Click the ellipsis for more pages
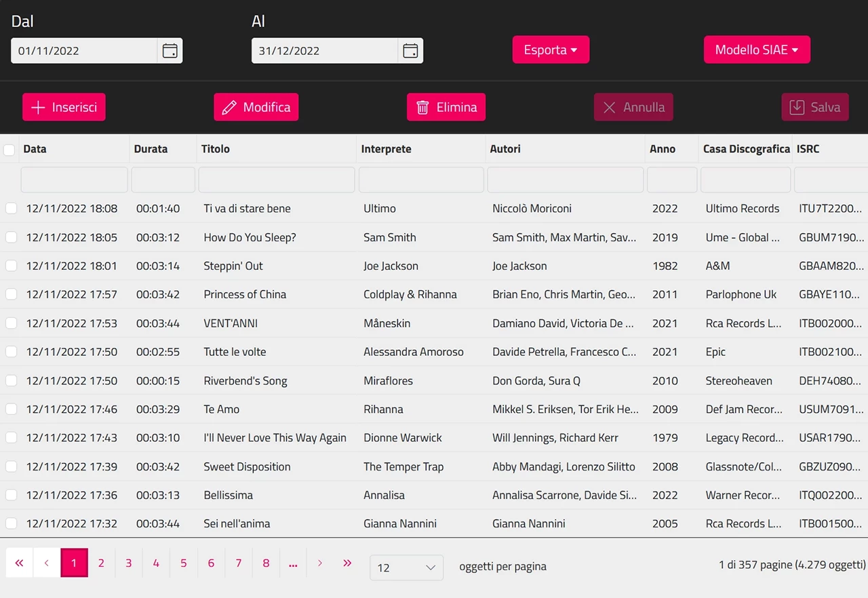The height and width of the screenshot is (598, 868). pyautogui.click(x=293, y=563)
